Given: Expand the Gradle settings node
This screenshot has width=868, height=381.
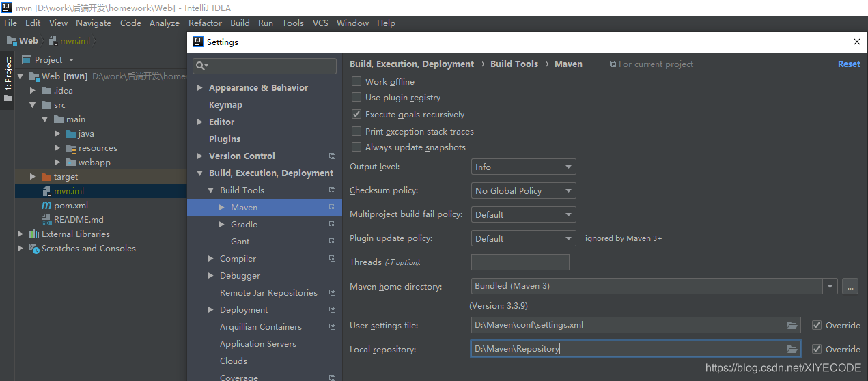Looking at the screenshot, I should click(222, 225).
